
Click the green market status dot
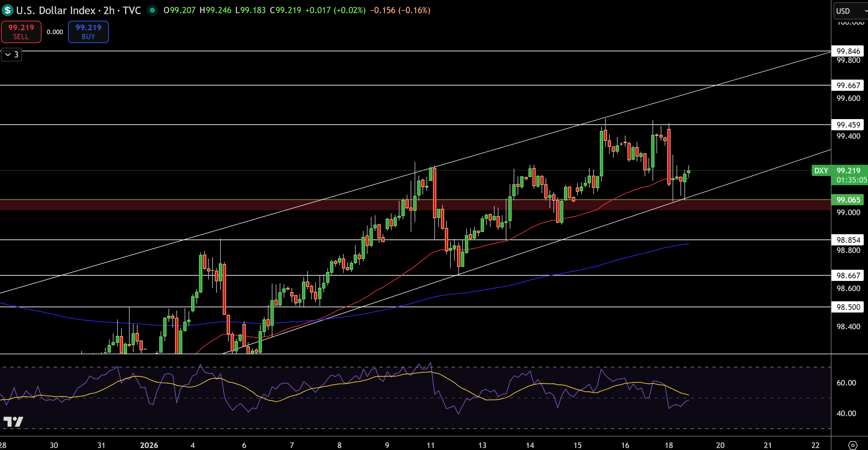pyautogui.click(x=152, y=11)
